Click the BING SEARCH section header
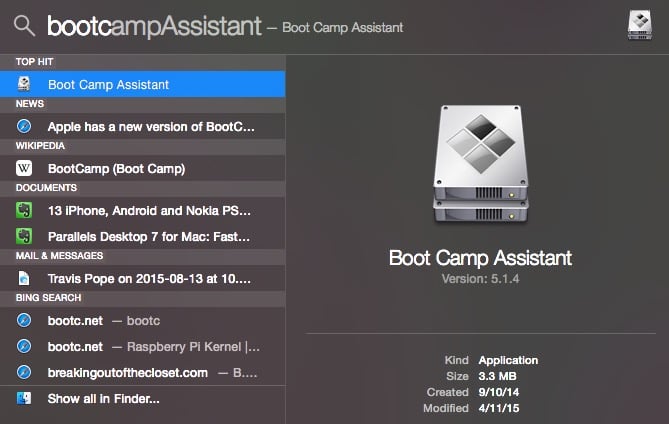The height and width of the screenshot is (424, 669). (48, 298)
